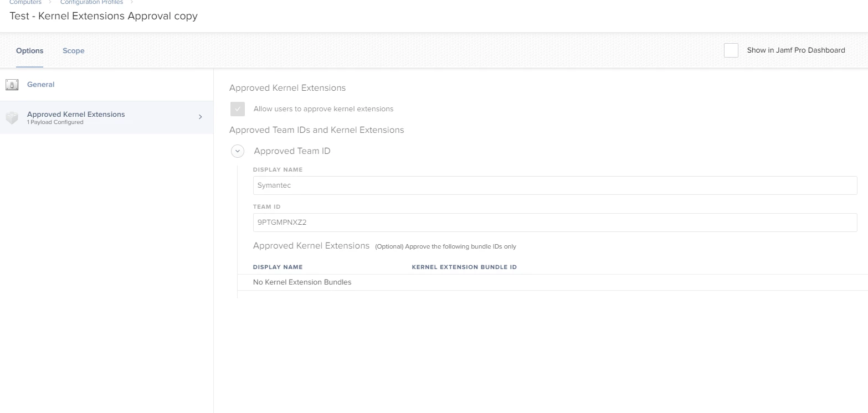Click the Approved Team IDs and Kernel Extensions heading
This screenshot has height=413, width=868.
(x=317, y=130)
